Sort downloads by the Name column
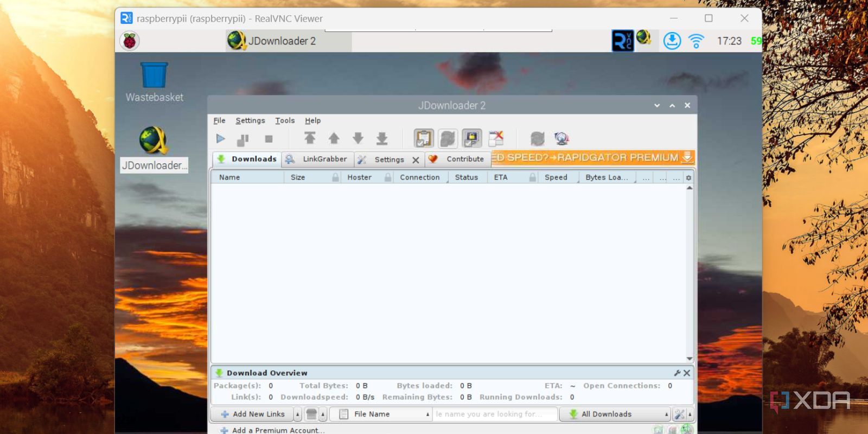This screenshot has width=868, height=434. click(247, 177)
